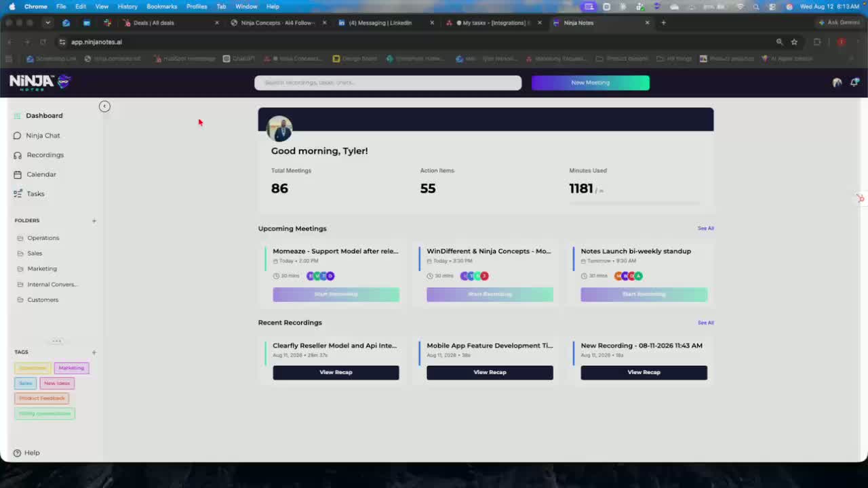Click the zoom magnifier icon in address bar
This screenshot has width=868, height=488.
click(x=779, y=42)
